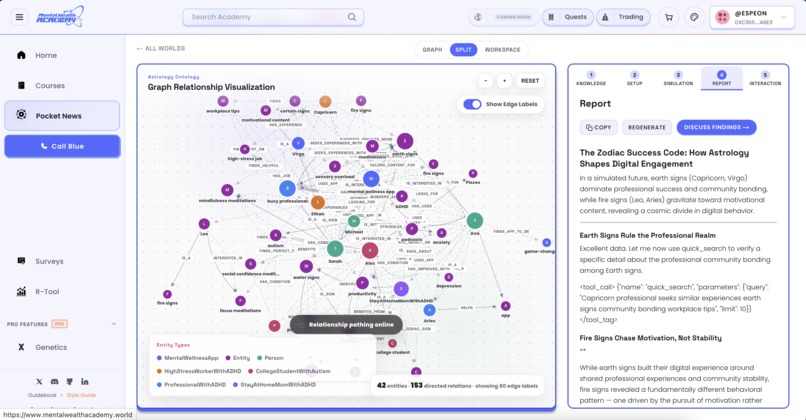Open the hamburger menu
Screen dimensions: 806x420
(19, 17)
